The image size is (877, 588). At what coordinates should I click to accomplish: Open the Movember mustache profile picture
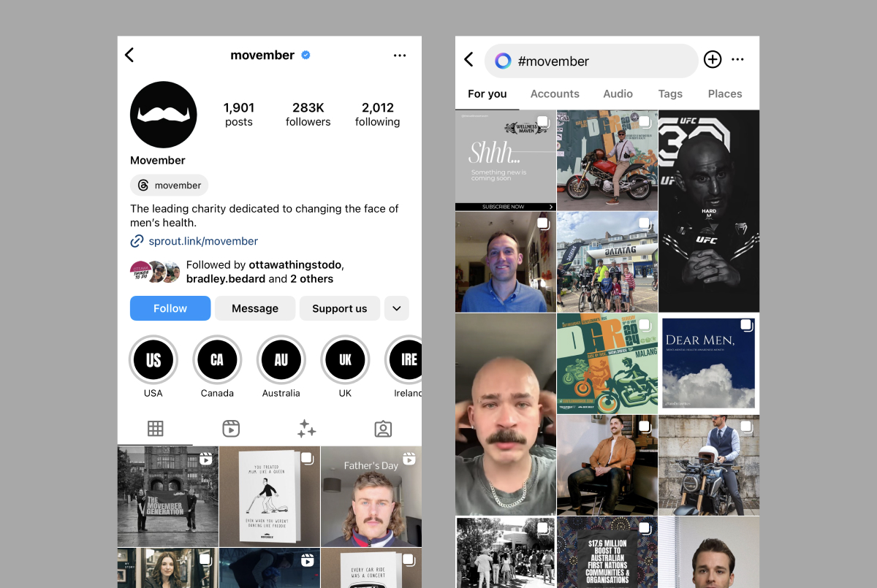163,115
